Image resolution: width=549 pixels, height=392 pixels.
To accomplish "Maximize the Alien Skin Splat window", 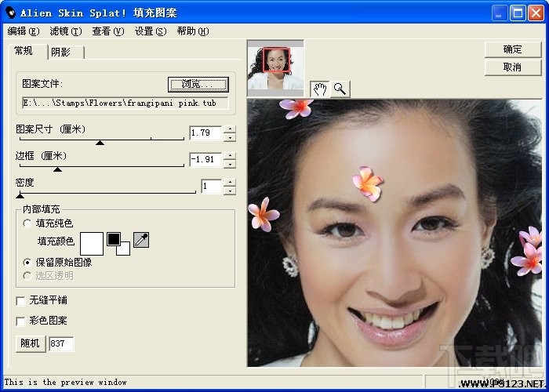I will (x=518, y=13).
